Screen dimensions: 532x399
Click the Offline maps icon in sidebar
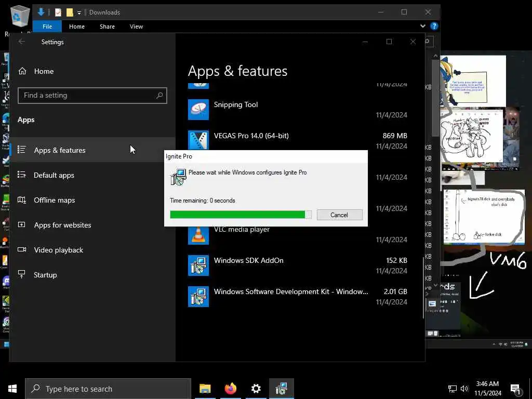tap(22, 200)
